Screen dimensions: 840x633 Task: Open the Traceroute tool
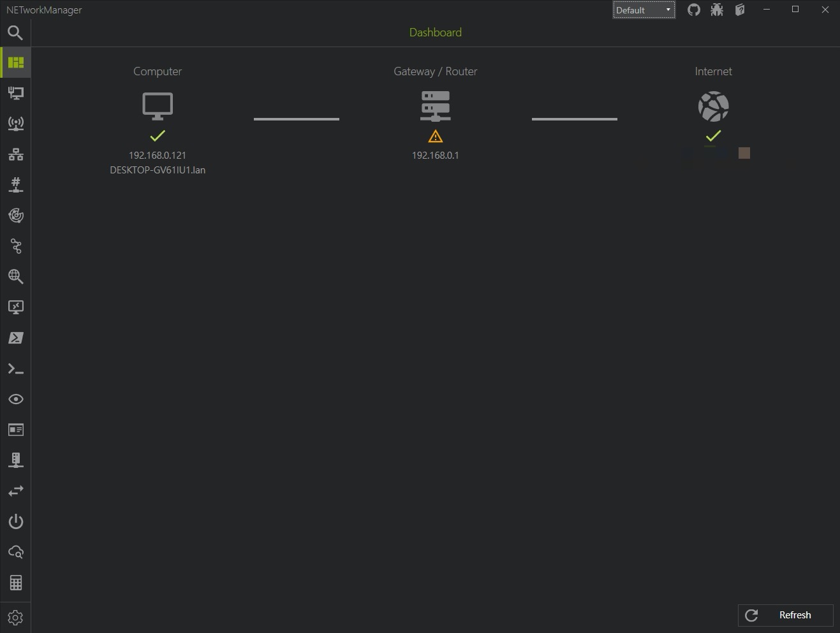(x=15, y=246)
